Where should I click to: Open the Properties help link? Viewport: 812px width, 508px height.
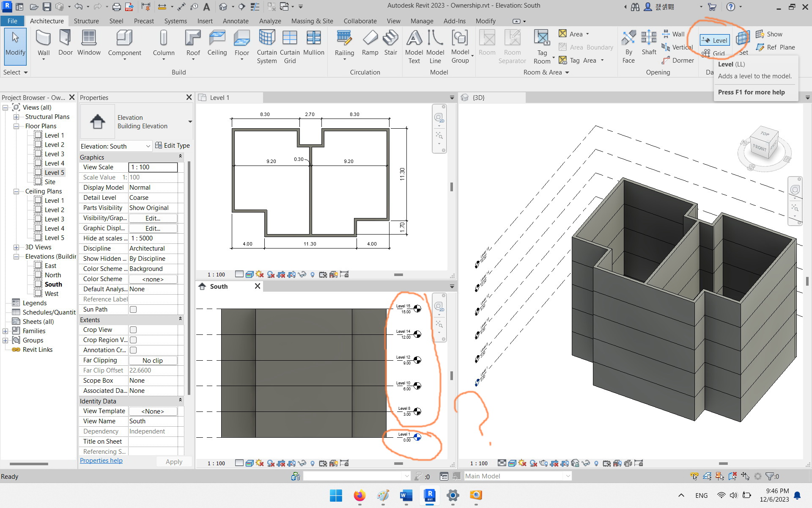[x=101, y=461]
